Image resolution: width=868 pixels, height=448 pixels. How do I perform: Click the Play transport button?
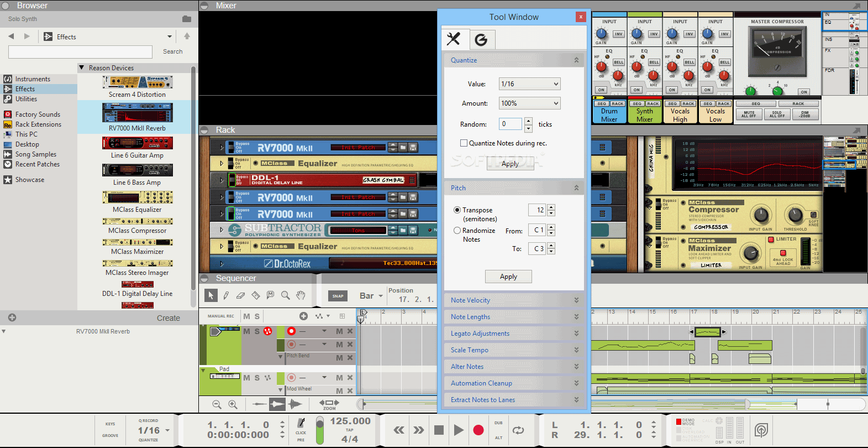(459, 430)
